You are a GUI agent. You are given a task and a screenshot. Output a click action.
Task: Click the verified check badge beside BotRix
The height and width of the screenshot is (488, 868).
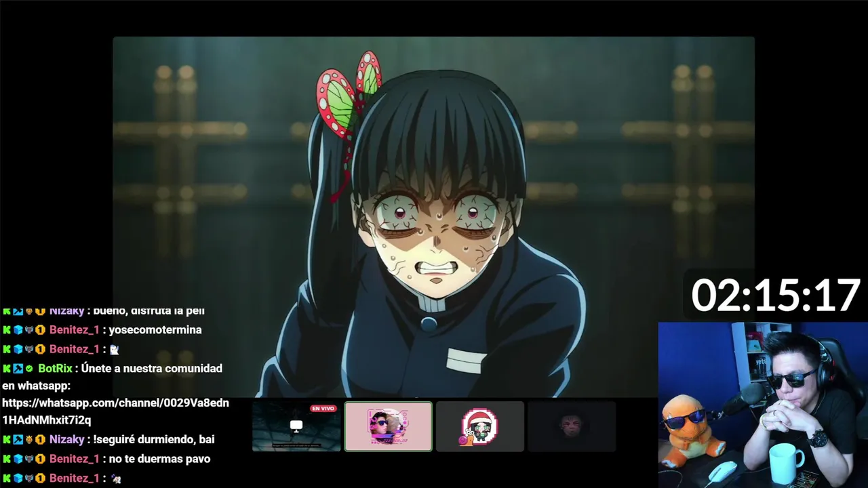click(x=29, y=369)
